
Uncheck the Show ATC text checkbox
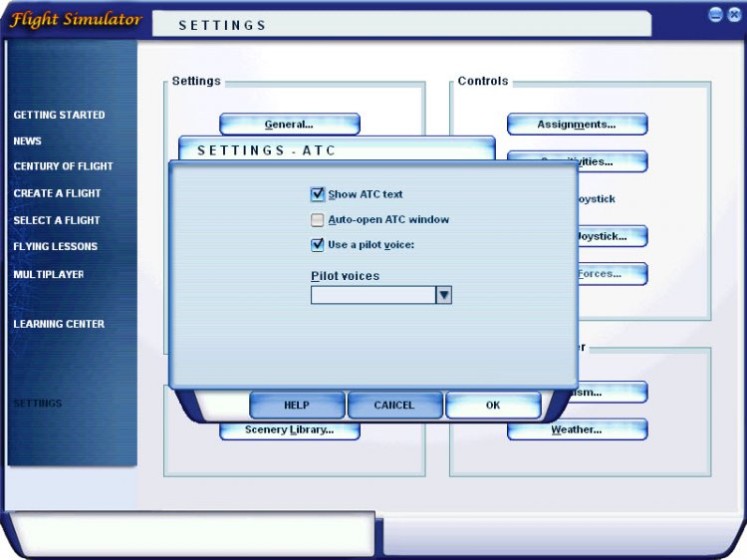point(318,194)
